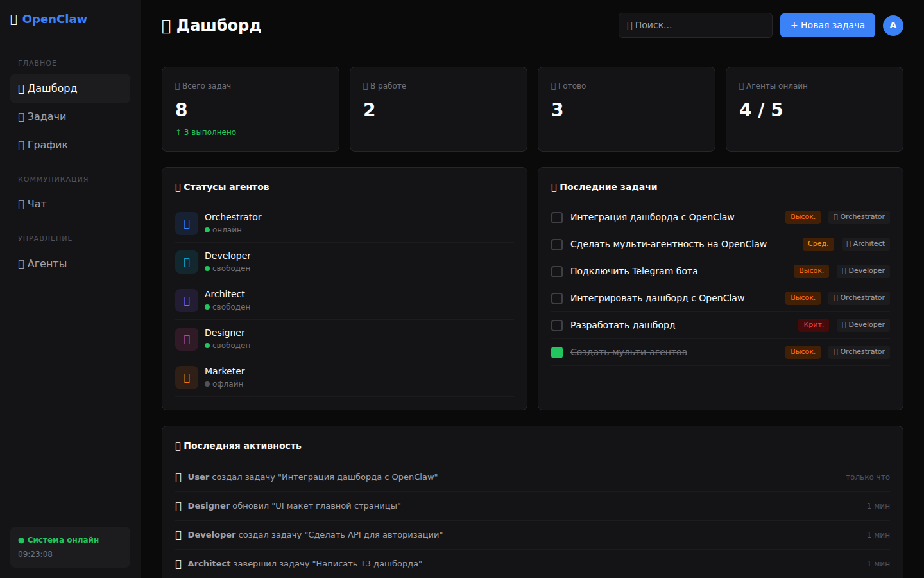This screenshot has height=578, width=924.
Task: Tick 'Интегрировать дашборд с OpenClaw' checkbox
Action: coord(557,299)
